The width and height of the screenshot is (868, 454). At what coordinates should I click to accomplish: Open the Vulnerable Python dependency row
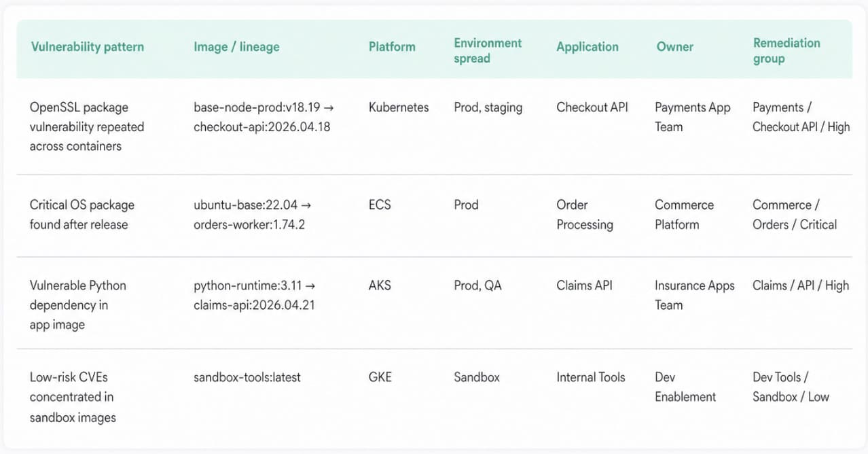click(77, 304)
